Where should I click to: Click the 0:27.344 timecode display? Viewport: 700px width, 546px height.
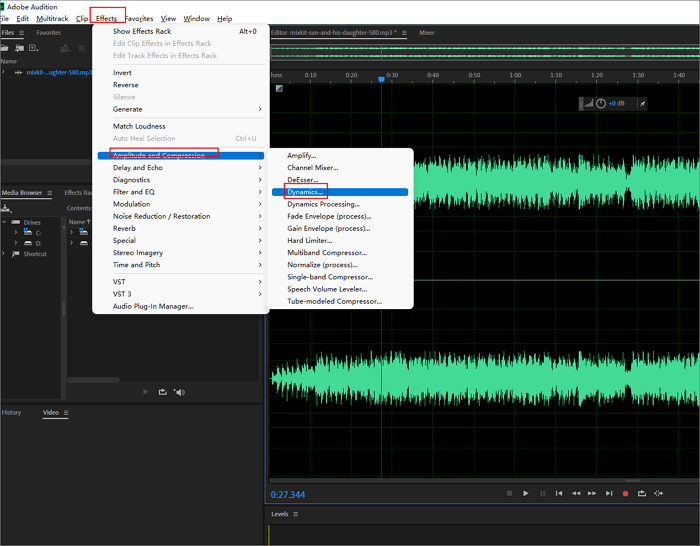coord(288,495)
